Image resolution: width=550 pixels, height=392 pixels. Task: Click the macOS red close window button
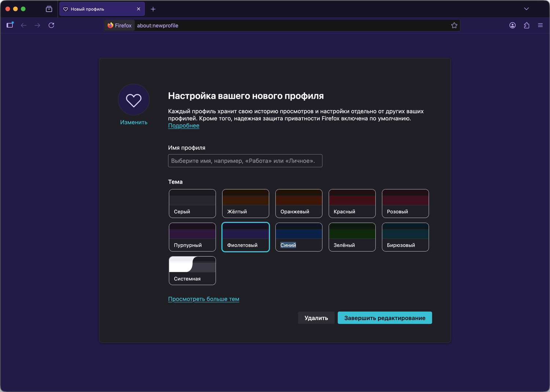[x=8, y=9]
